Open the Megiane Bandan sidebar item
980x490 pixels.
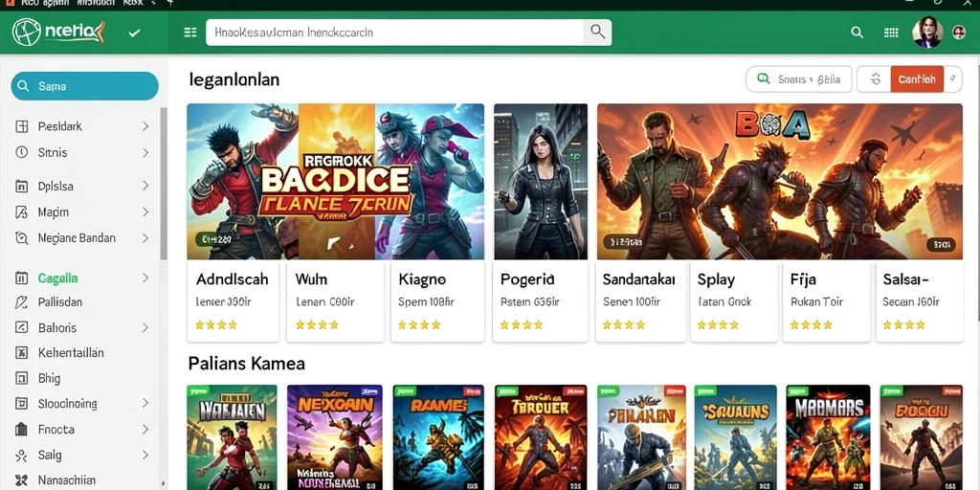click(82, 238)
